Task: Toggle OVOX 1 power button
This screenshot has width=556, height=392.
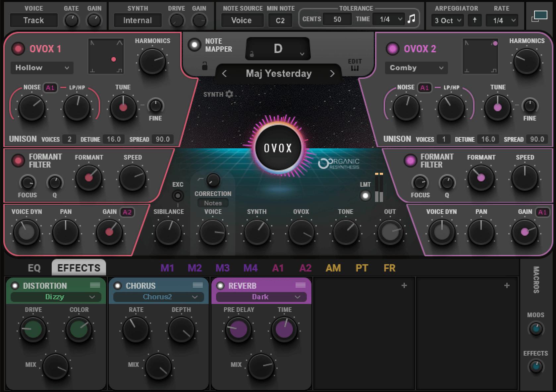Action: [18, 49]
